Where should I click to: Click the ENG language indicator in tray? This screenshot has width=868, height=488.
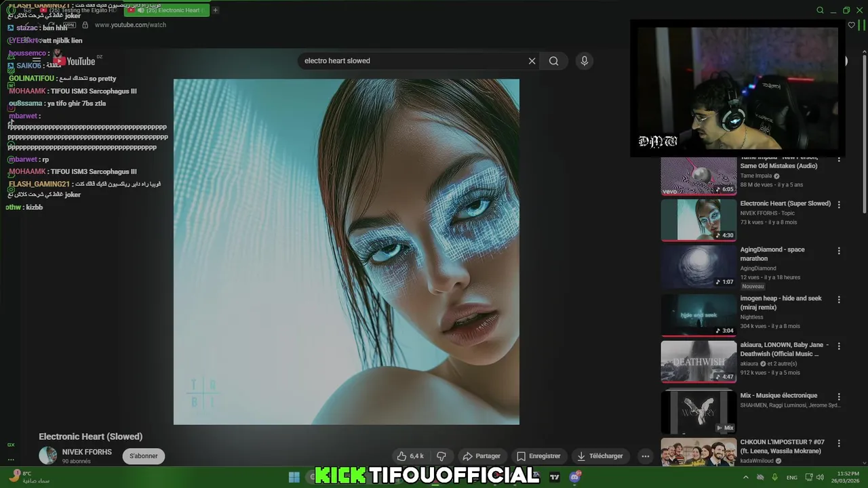[791, 477]
